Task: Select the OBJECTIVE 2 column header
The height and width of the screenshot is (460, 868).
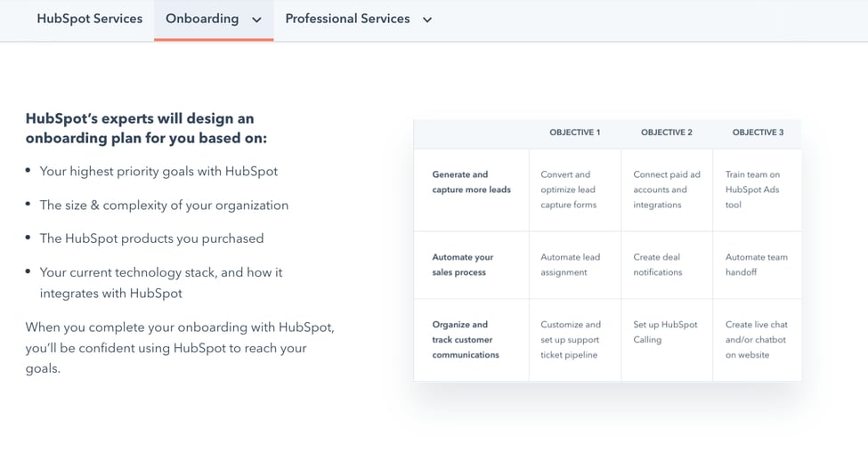Action: 666,133
